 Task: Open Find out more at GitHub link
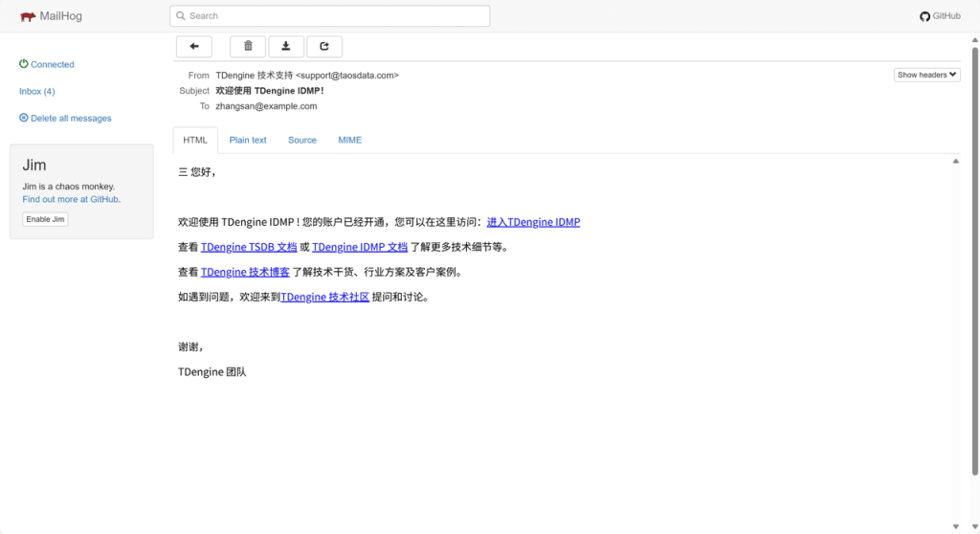point(70,199)
